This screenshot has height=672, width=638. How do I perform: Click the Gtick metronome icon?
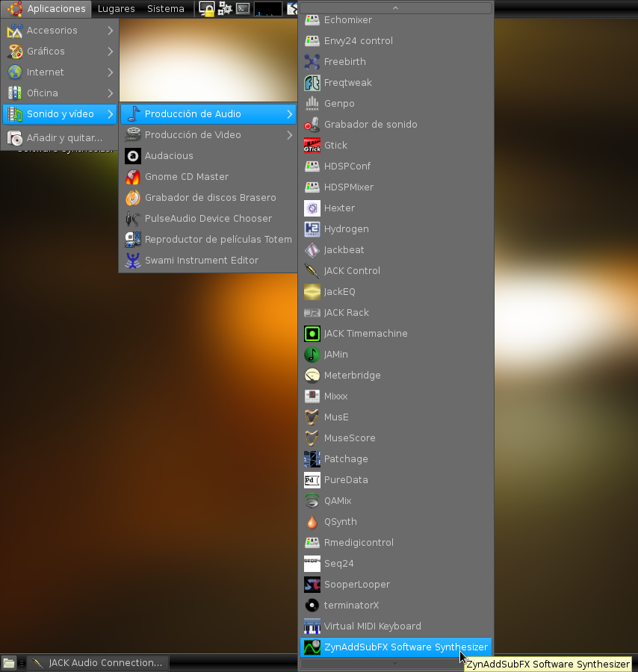coord(312,146)
